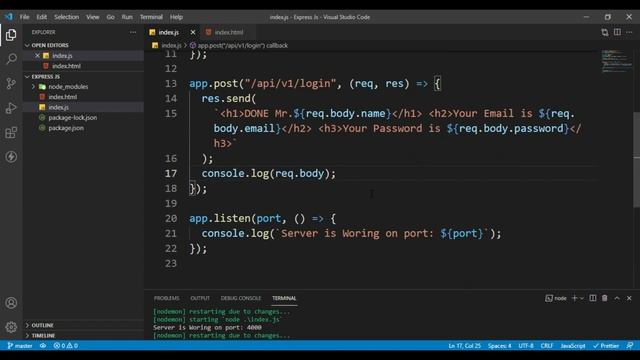Open the Help menu

(176, 17)
